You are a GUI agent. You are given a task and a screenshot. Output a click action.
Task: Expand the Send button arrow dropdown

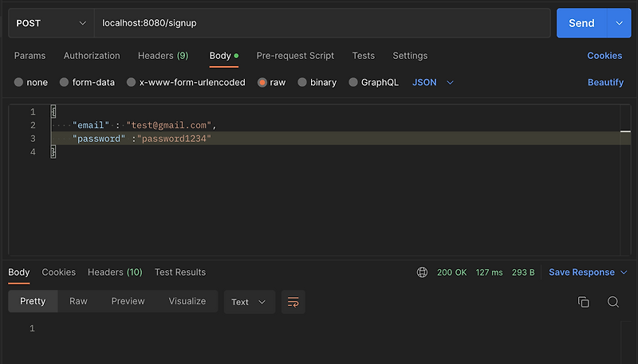(619, 23)
